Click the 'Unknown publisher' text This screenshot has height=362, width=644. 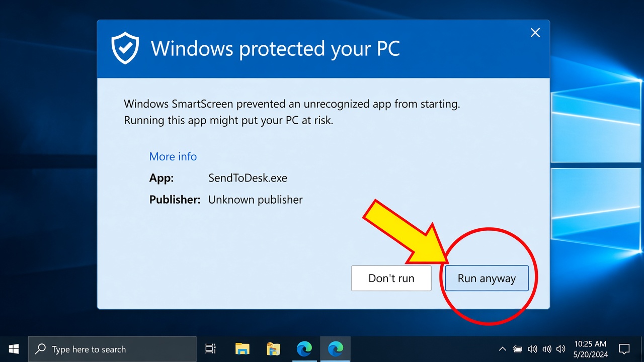pyautogui.click(x=256, y=200)
